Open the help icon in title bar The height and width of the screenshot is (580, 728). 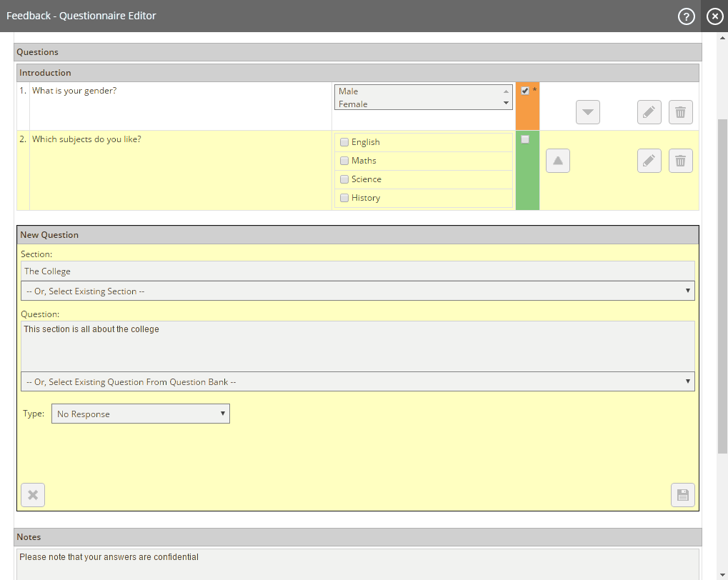pos(686,16)
